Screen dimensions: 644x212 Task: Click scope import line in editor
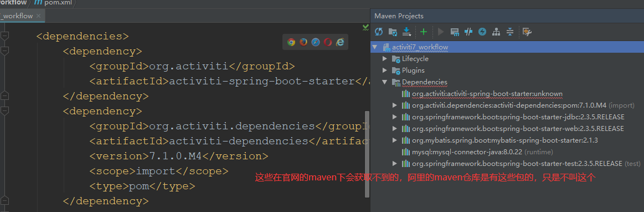point(158,171)
